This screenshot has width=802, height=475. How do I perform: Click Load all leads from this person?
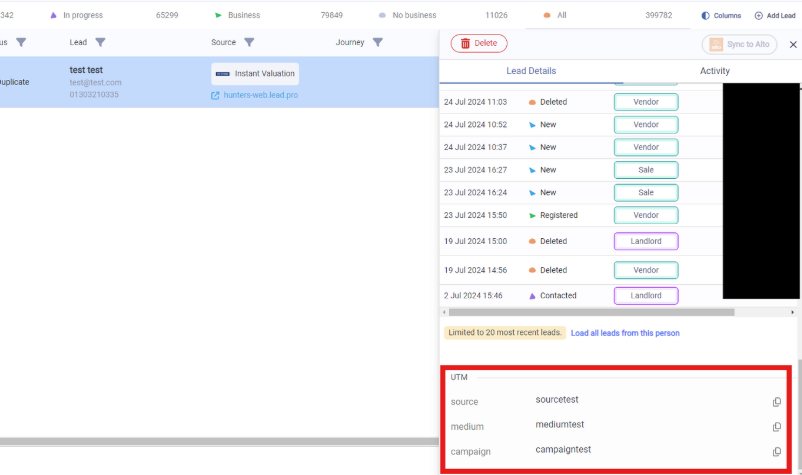pos(625,333)
